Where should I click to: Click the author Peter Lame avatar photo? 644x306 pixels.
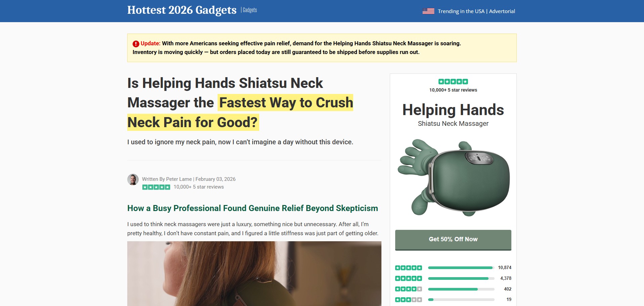pos(133,180)
